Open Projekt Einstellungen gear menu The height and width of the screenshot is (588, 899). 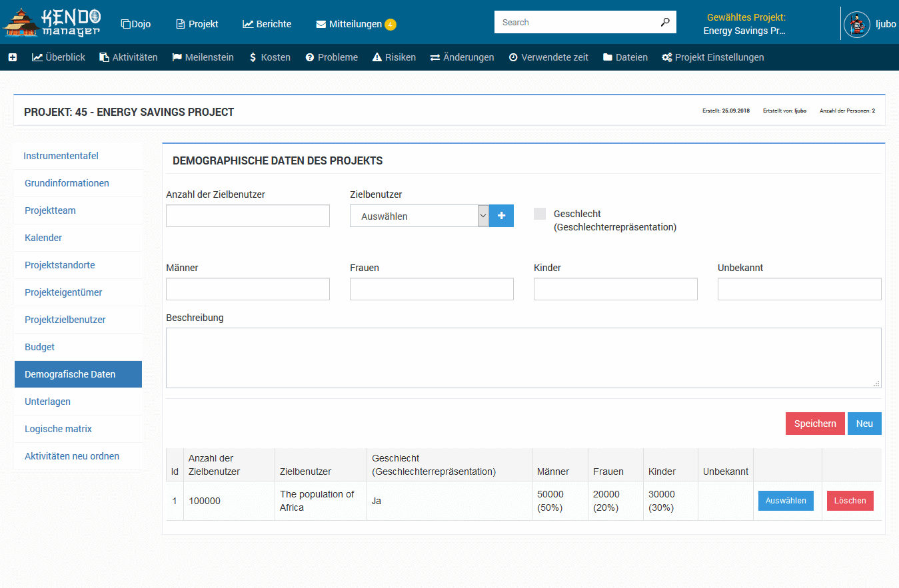point(712,58)
